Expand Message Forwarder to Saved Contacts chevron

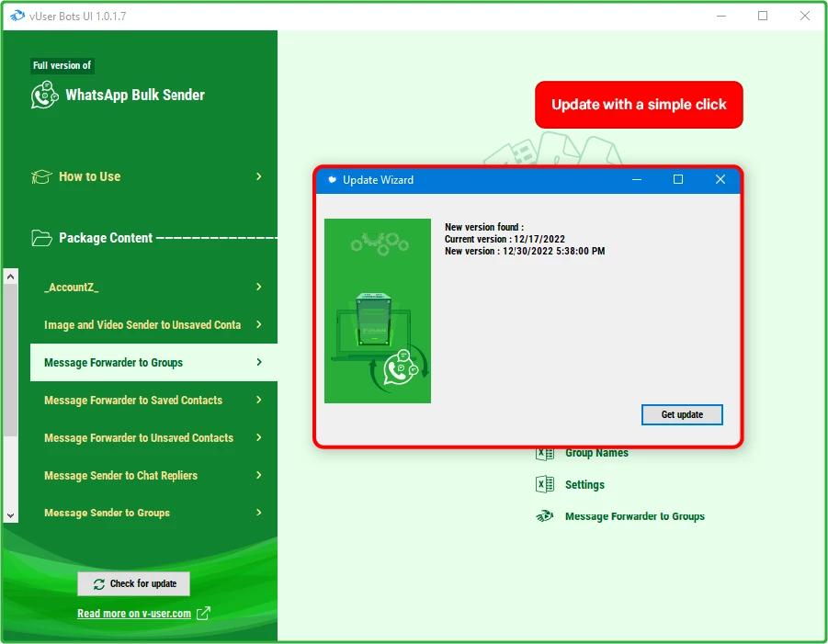pos(259,400)
